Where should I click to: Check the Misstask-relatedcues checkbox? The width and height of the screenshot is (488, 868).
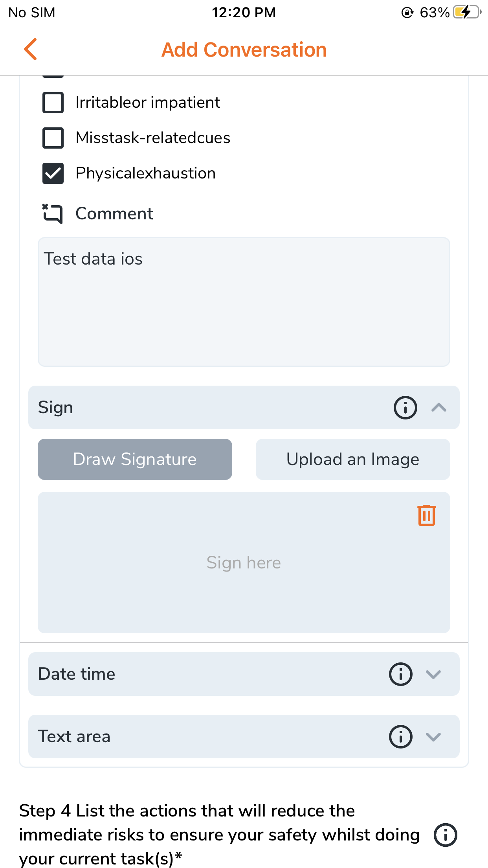point(53,138)
